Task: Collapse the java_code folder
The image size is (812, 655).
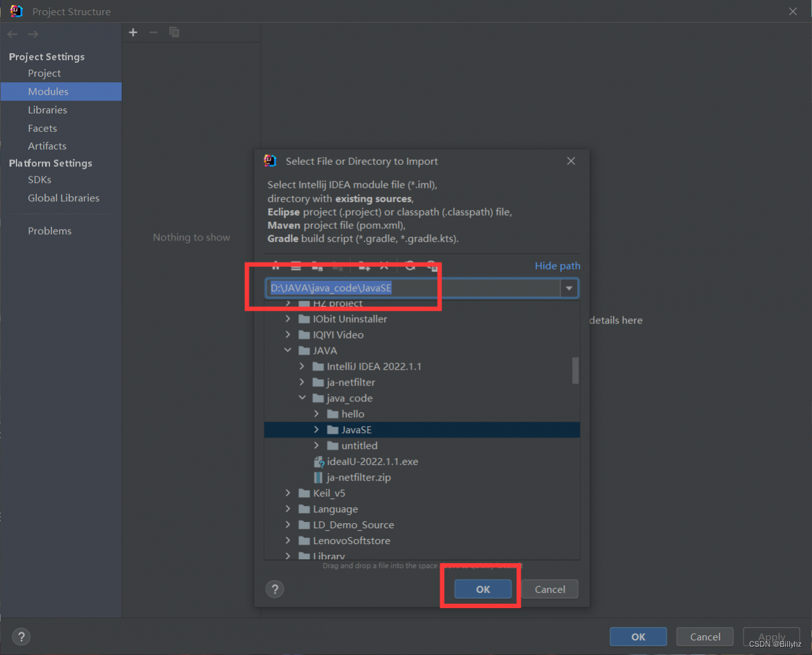Action: point(302,398)
